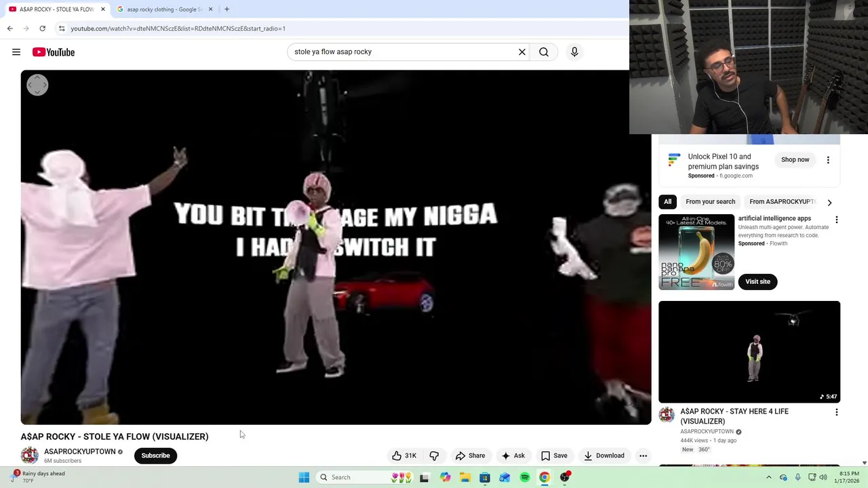Share the video
The height and width of the screenshot is (488, 868).
[x=471, y=455]
